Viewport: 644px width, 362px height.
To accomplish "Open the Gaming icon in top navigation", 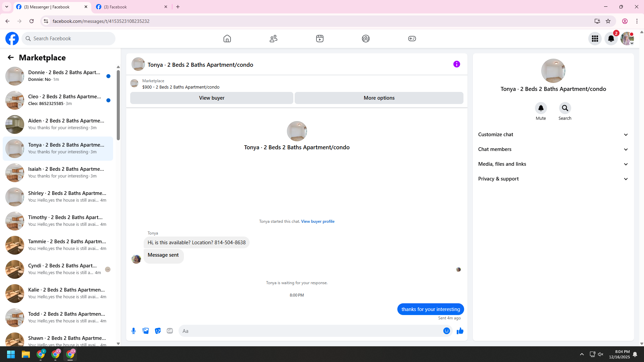I will (x=412, y=39).
